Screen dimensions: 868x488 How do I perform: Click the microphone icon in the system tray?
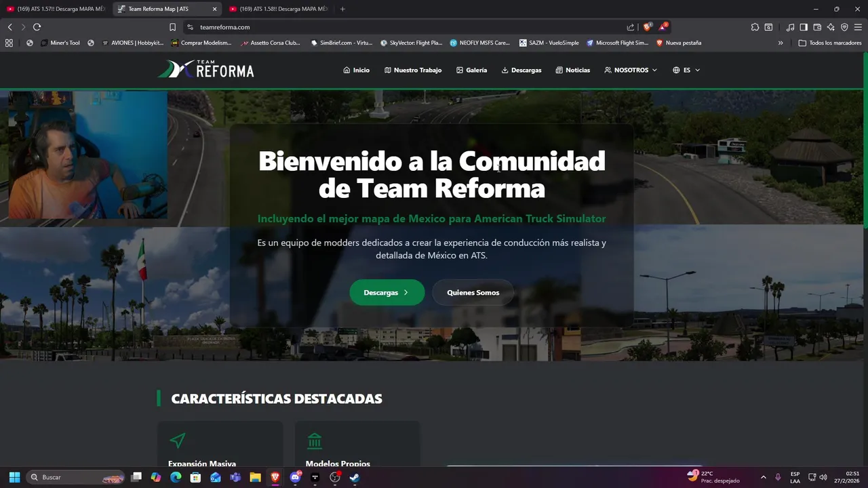778,477
